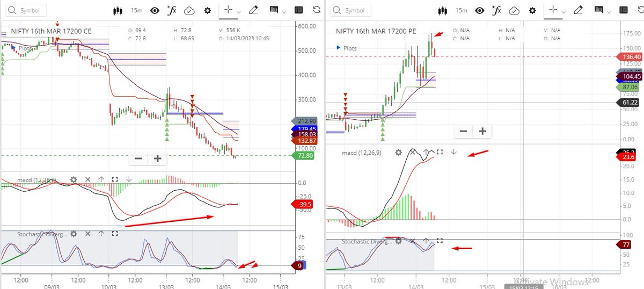Zoom in left chart with plus button
The width and height of the screenshot is (644, 289).
[157, 158]
